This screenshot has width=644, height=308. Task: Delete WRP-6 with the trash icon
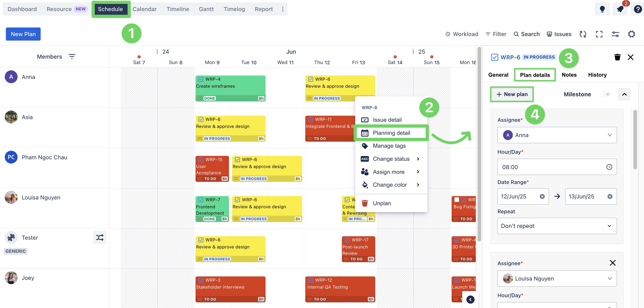617,57
